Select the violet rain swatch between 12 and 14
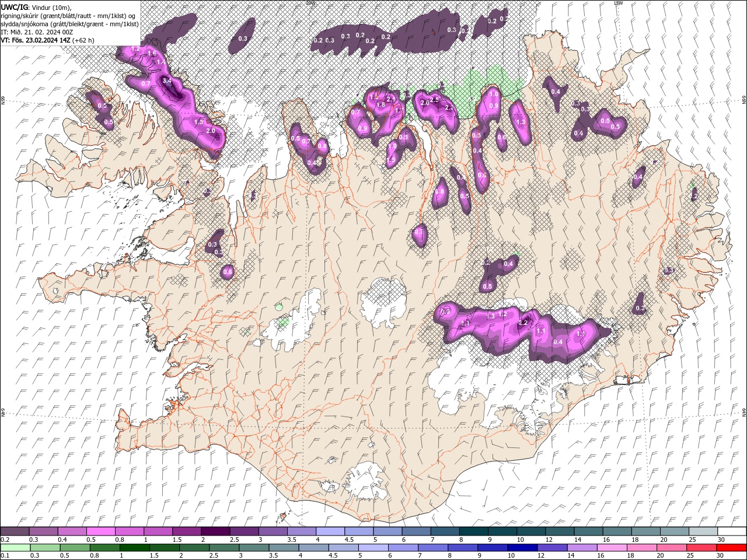The width and height of the screenshot is (747, 560). [x=551, y=548]
